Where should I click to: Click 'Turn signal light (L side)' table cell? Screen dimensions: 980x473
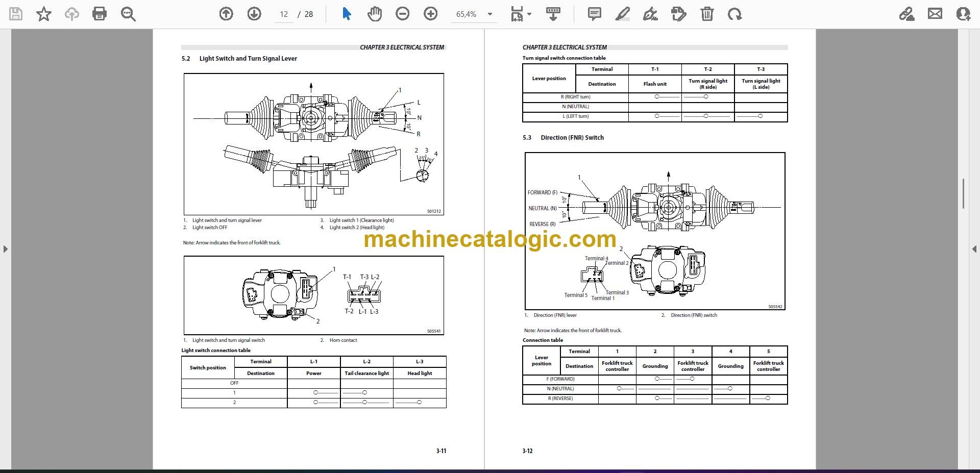(761, 84)
